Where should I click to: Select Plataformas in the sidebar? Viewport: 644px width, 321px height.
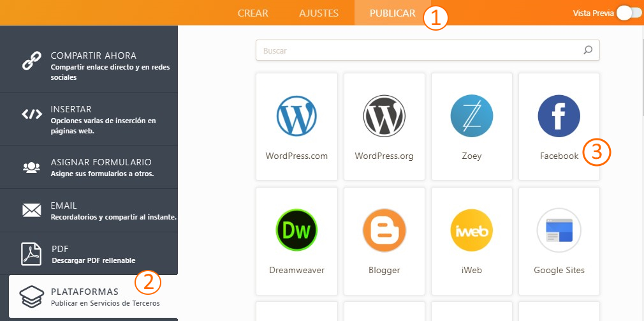coord(89,297)
